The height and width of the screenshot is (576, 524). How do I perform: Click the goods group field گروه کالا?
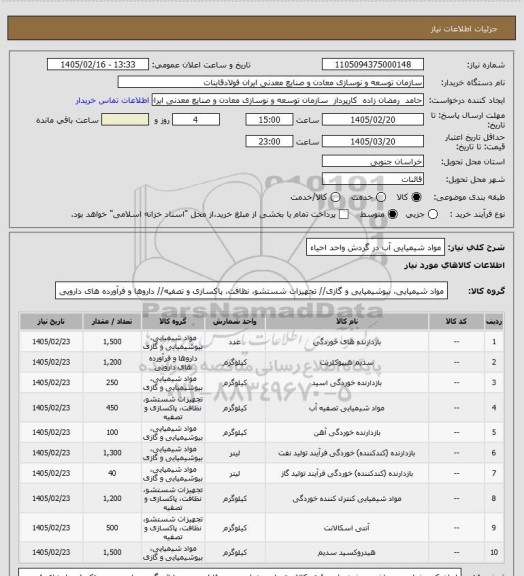click(251, 291)
